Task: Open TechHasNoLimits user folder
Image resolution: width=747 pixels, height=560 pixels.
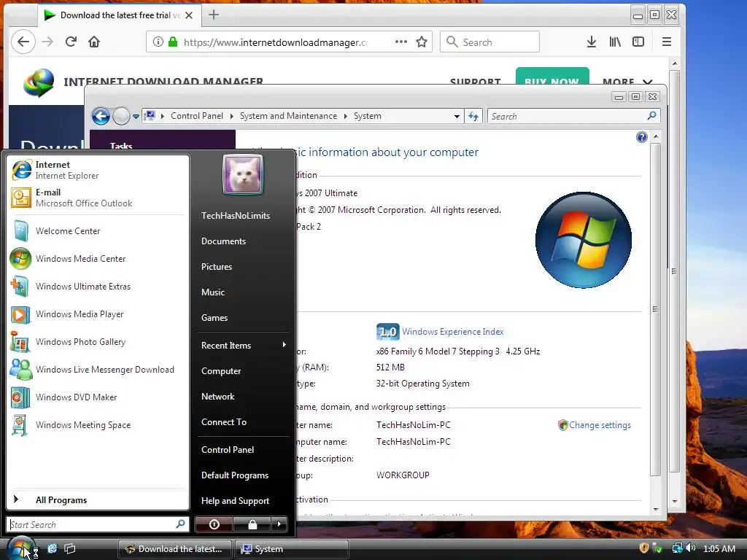Action: pyautogui.click(x=236, y=215)
